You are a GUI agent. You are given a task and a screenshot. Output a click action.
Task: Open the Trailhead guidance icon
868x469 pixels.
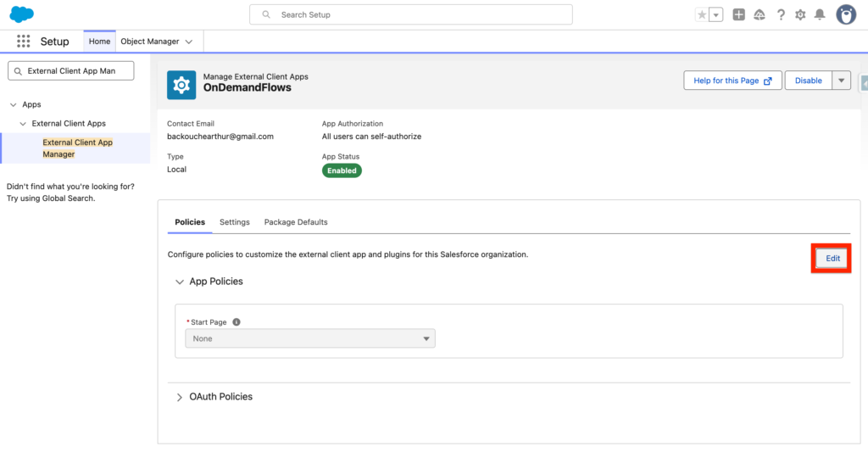click(759, 14)
